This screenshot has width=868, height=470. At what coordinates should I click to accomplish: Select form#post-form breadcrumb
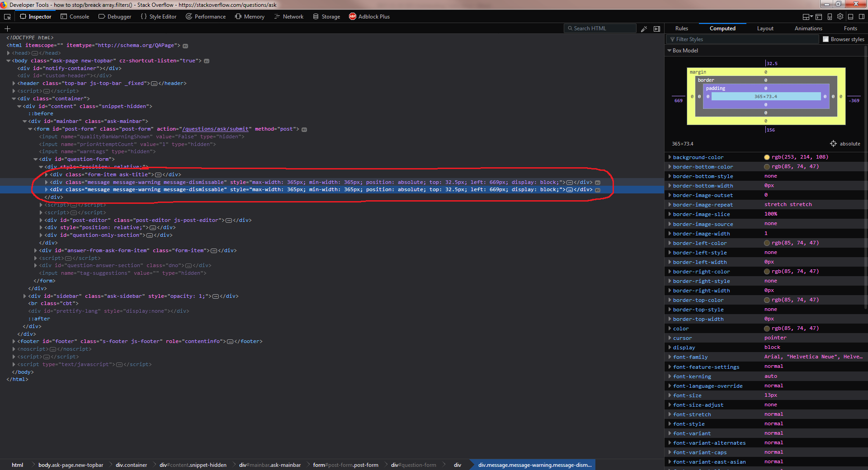click(345, 465)
